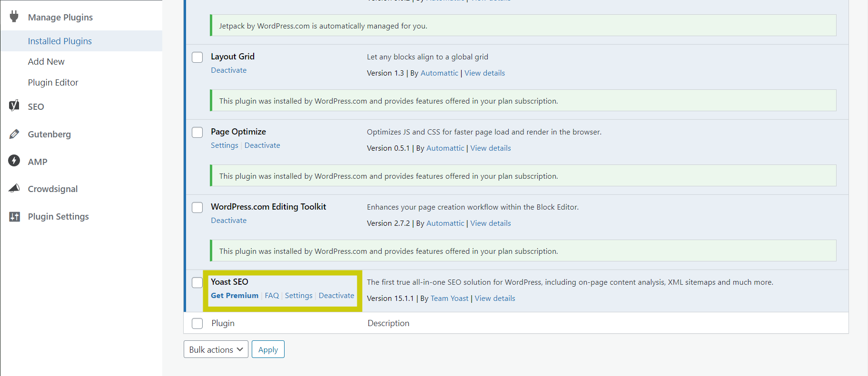Open Yoast SEO FAQ link

click(x=272, y=295)
